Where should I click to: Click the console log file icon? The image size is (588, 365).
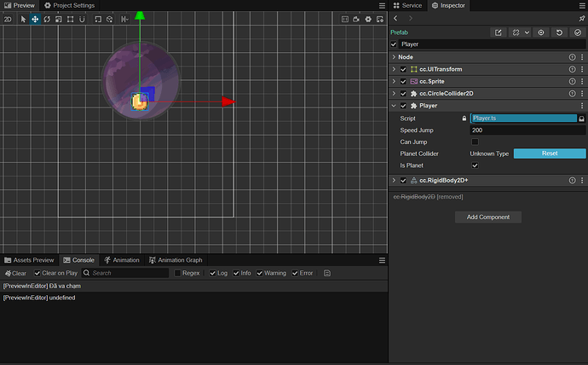pos(327,273)
